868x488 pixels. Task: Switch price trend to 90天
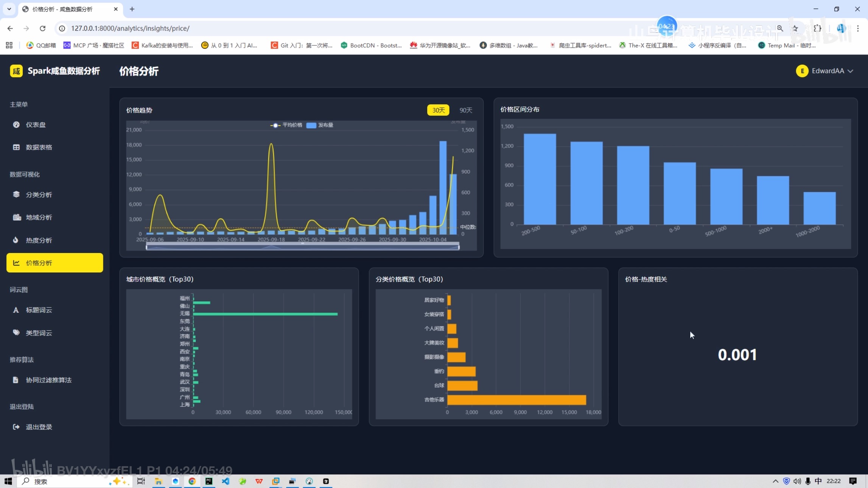tap(466, 110)
